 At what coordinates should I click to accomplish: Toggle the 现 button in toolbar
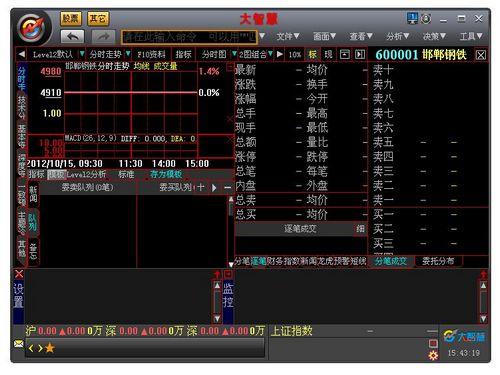point(328,54)
